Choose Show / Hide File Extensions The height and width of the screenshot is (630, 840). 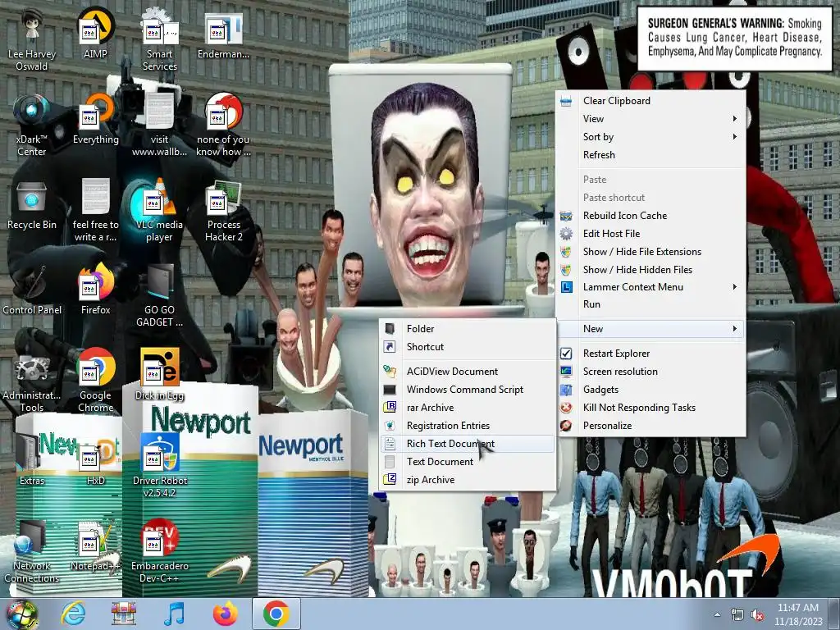651,252
